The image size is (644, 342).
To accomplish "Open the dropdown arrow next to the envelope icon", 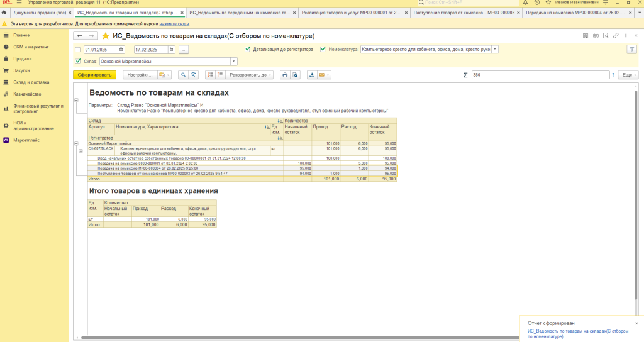I will (328, 75).
